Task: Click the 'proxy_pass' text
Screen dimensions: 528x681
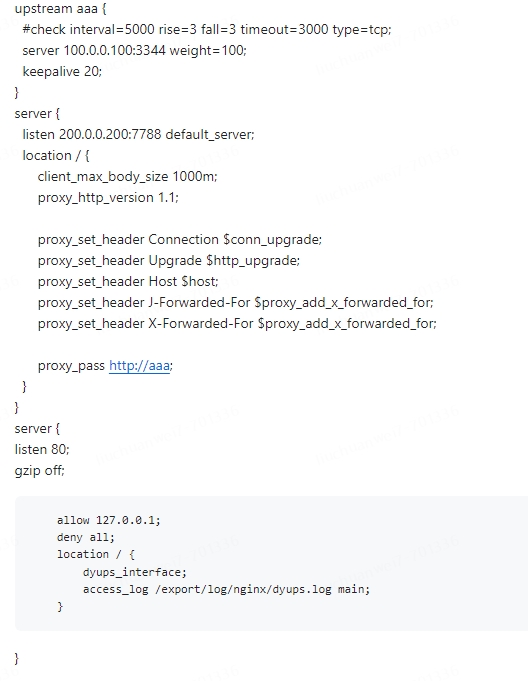Action: click(71, 366)
